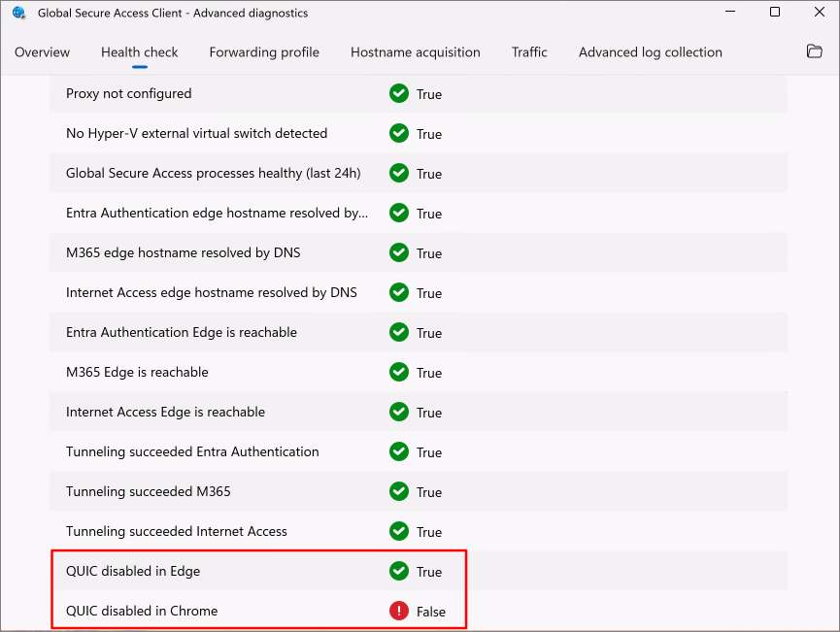Viewport: 840px width, 632px height.
Task: Click True value for Tunneling succeeded Entra Authentication
Action: tap(429, 453)
